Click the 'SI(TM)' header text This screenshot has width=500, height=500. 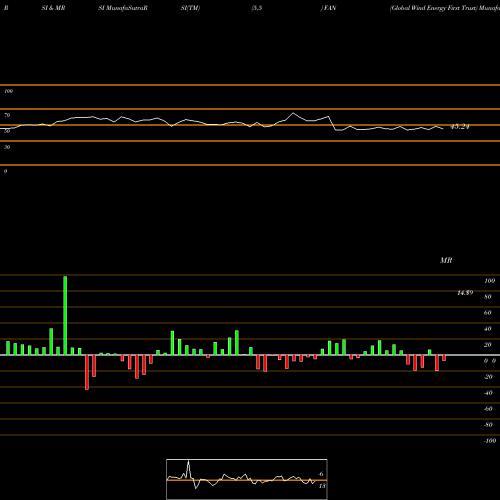(190, 8)
